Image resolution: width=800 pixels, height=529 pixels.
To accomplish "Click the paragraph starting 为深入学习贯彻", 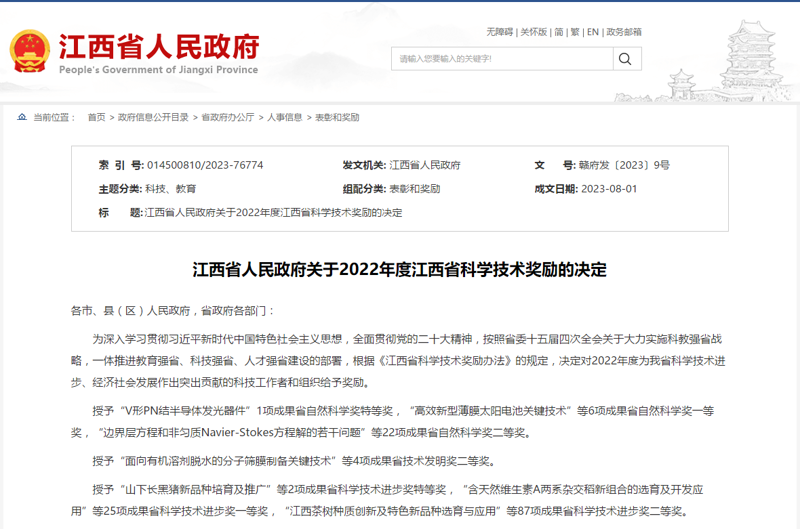I will pos(398,361).
